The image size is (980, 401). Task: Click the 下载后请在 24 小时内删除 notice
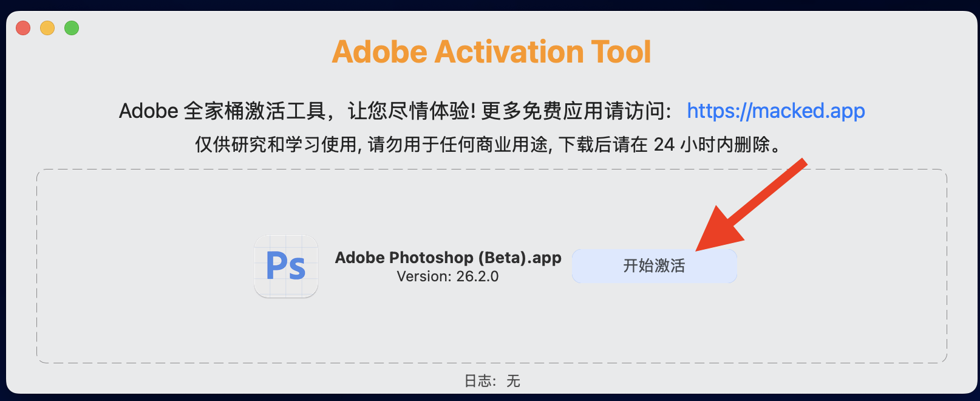[668, 145]
